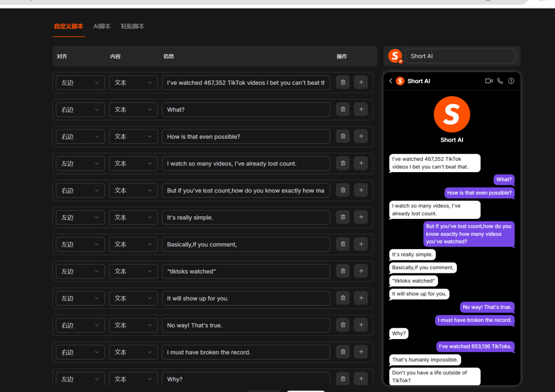Open content type dropdown for "Basically,if you comment," row

tap(133, 244)
